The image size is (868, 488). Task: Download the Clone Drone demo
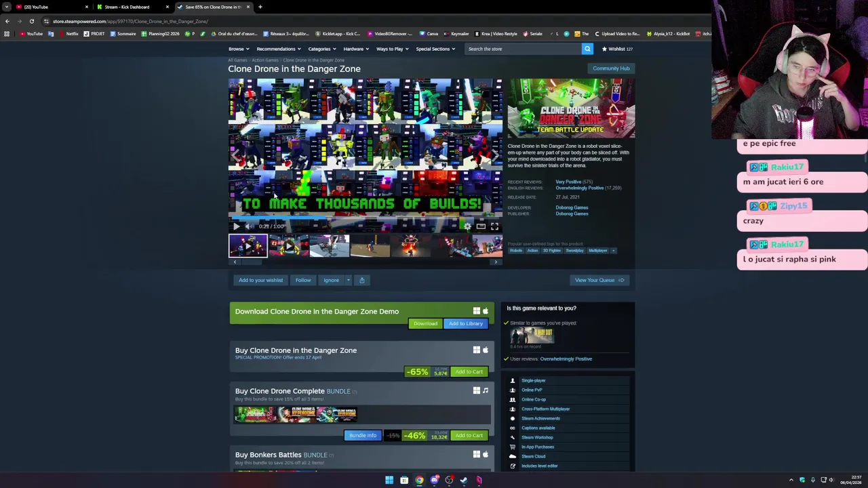(425, 323)
